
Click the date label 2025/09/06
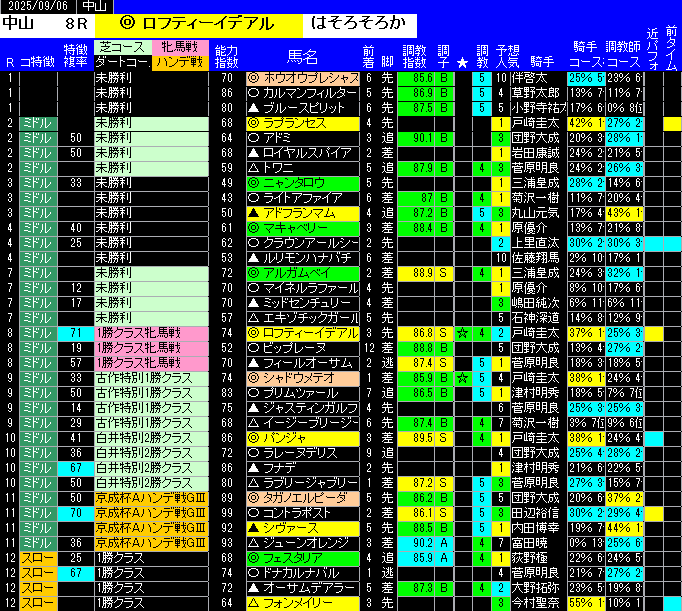[38, 6]
